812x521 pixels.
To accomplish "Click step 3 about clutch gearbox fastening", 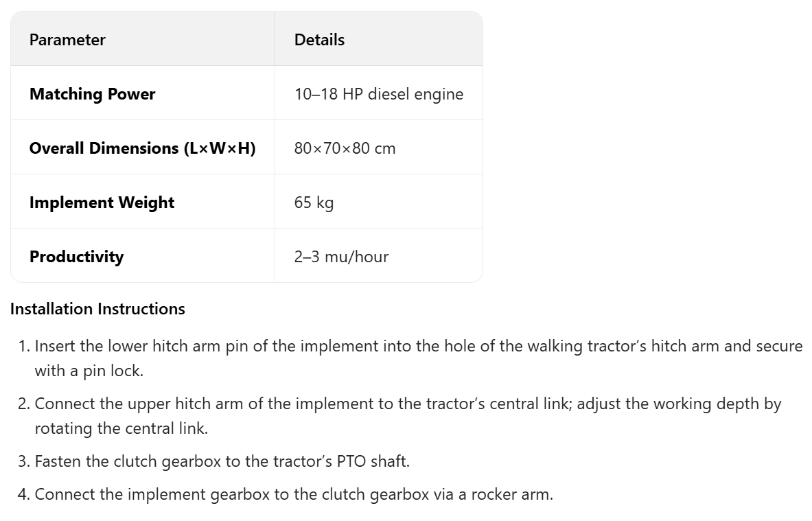I will (222, 461).
